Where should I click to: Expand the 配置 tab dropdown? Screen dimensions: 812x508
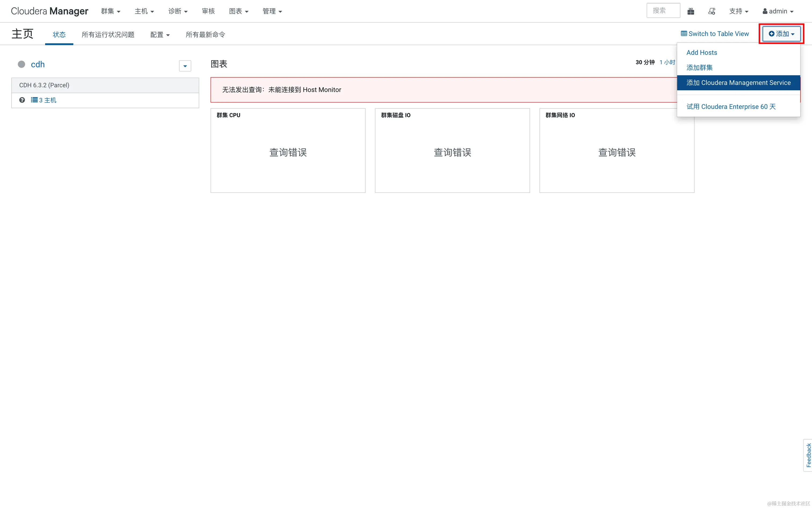coord(160,35)
